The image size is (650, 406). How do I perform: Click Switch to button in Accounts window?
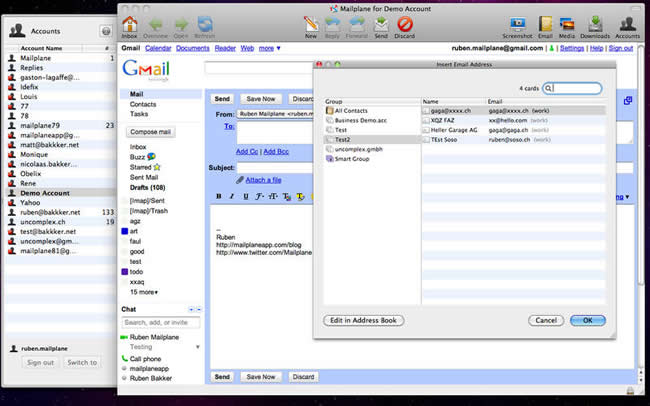tap(82, 362)
